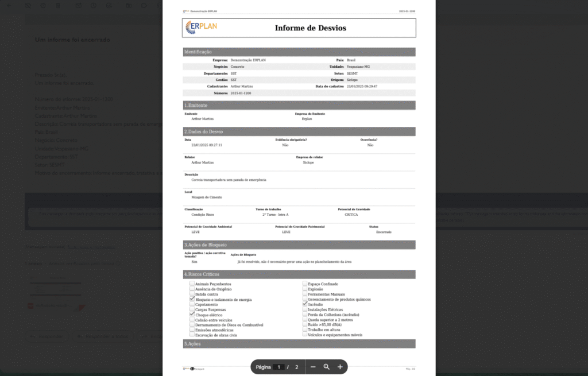
Task: Click the Turno de trabalho value 2º Turno
Action: [276, 215]
